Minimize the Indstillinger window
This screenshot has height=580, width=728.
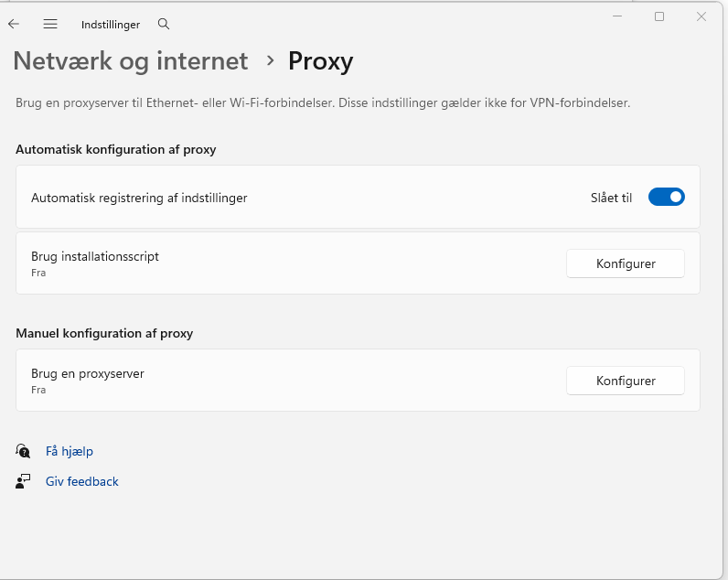[617, 16]
